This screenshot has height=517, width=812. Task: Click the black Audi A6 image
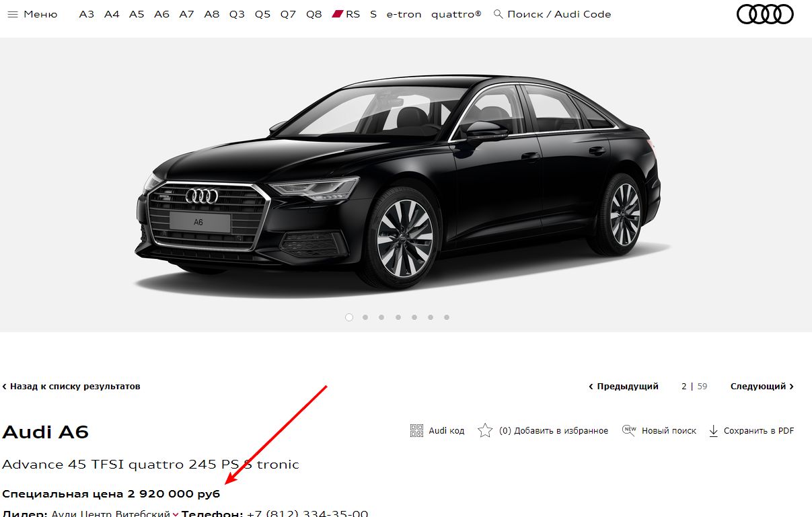[x=398, y=183]
